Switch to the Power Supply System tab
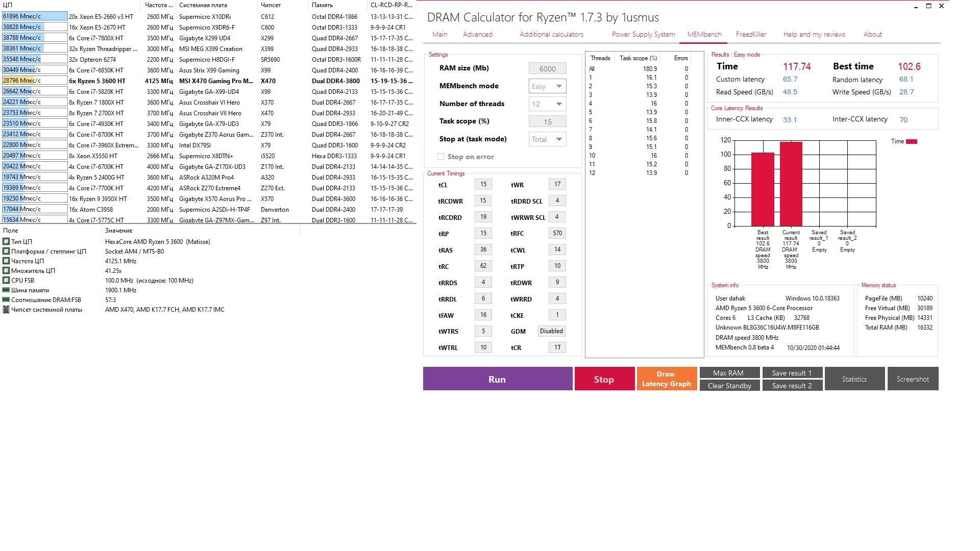The image size is (980, 551). [643, 34]
